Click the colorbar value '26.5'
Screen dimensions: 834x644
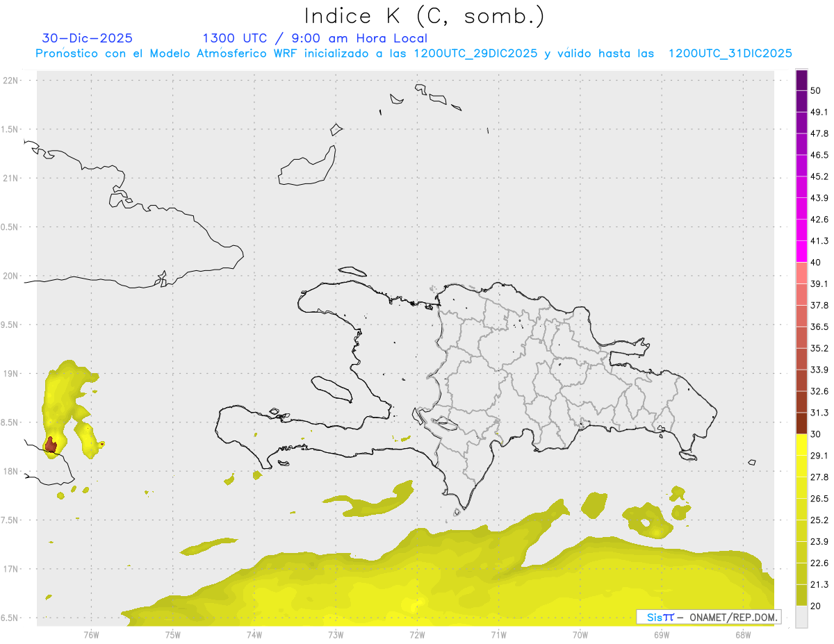coord(819,499)
